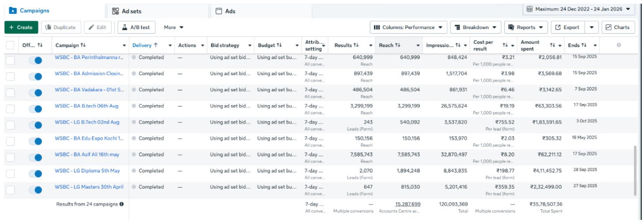Click the vertical scrollbar thumb of campaigns table

[635, 170]
